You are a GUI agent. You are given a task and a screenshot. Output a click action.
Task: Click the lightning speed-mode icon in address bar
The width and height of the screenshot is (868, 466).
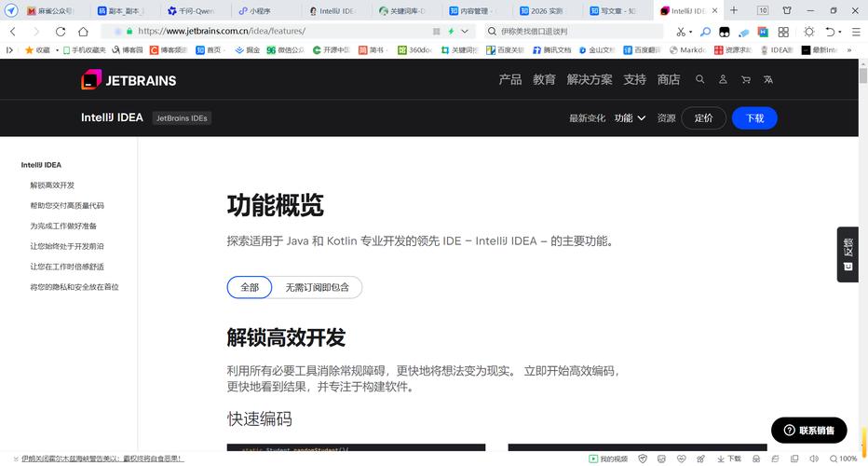451,32
